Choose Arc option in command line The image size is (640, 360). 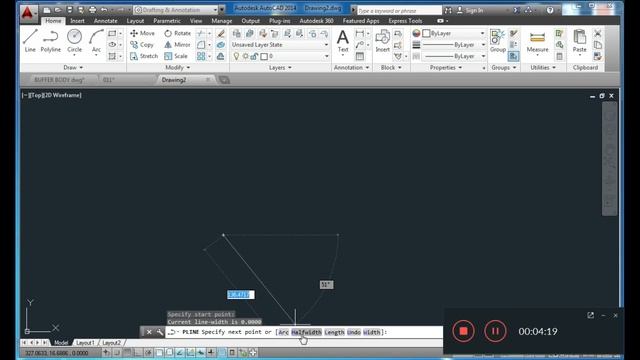pyautogui.click(x=284, y=332)
